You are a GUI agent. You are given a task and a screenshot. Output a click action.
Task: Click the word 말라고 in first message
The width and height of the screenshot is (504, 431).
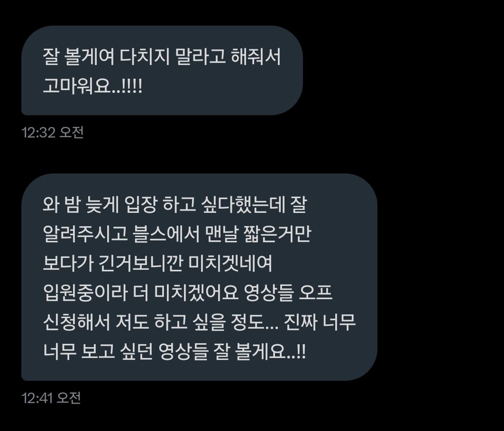pyautogui.click(x=200, y=57)
